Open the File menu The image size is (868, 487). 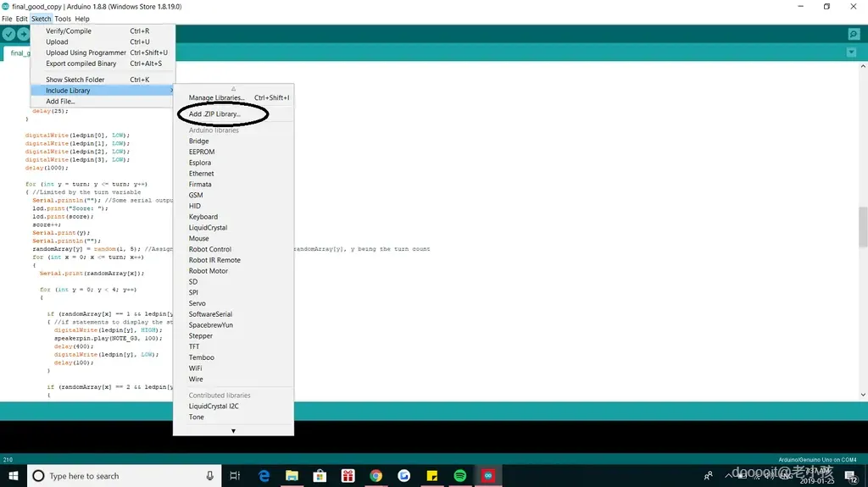pyautogui.click(x=7, y=19)
